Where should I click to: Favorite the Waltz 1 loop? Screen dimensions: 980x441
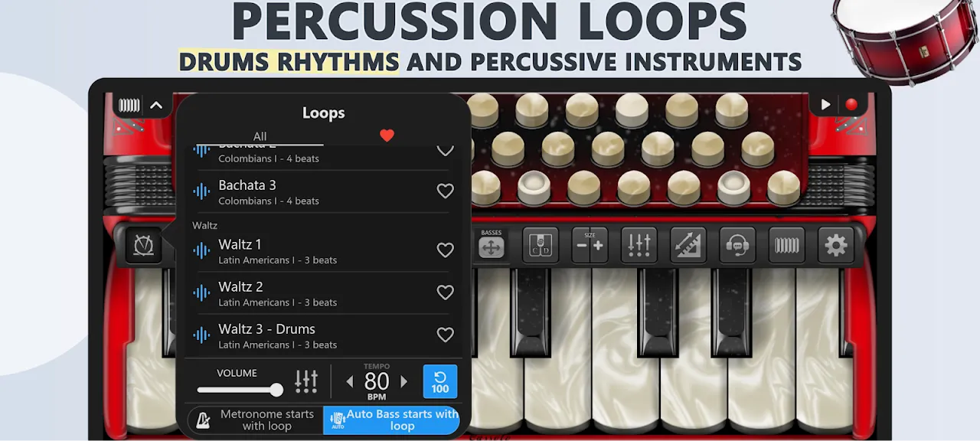(445, 250)
